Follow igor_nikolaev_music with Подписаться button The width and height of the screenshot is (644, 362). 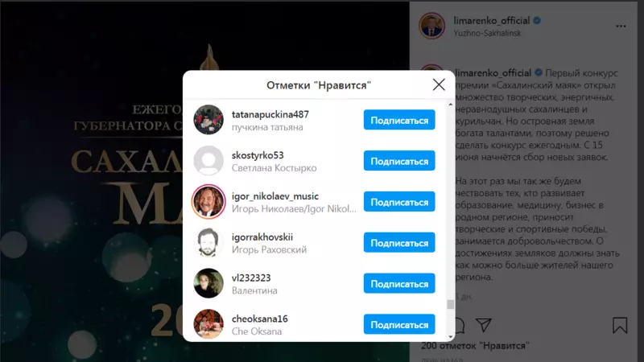(399, 202)
